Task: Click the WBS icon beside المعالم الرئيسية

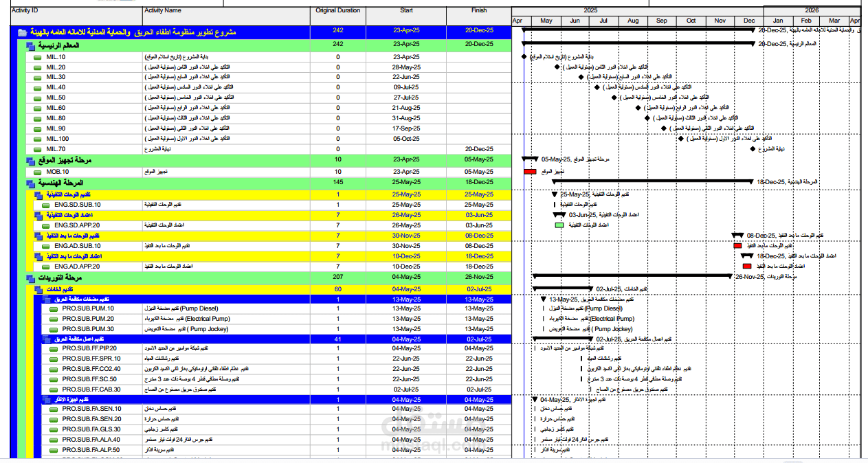Action: coord(30,45)
